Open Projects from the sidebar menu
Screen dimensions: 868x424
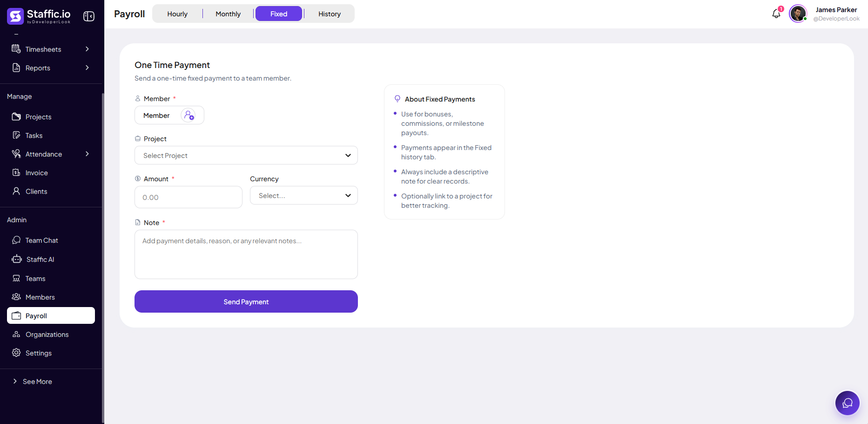point(51,116)
